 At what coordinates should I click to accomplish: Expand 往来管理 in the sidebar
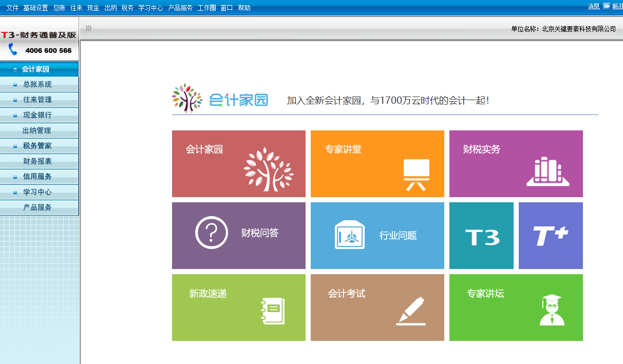(39, 100)
